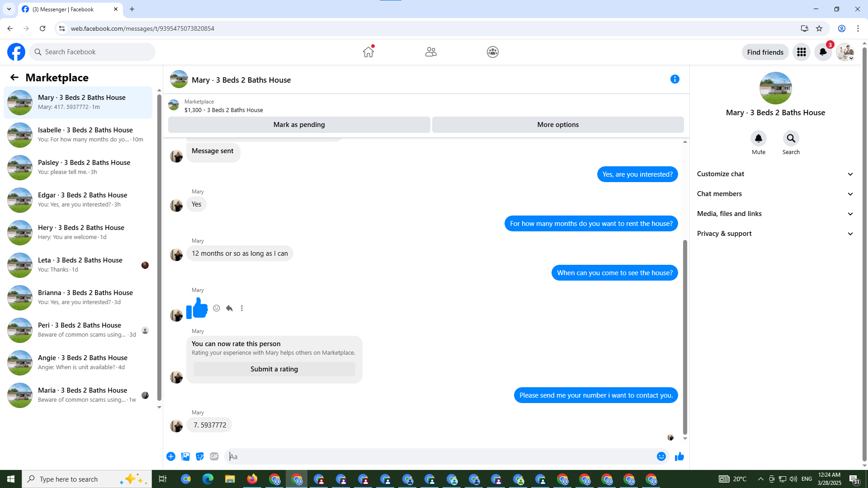This screenshot has width=868, height=488.
Task: Click the Mark as pending button
Action: tap(299, 125)
